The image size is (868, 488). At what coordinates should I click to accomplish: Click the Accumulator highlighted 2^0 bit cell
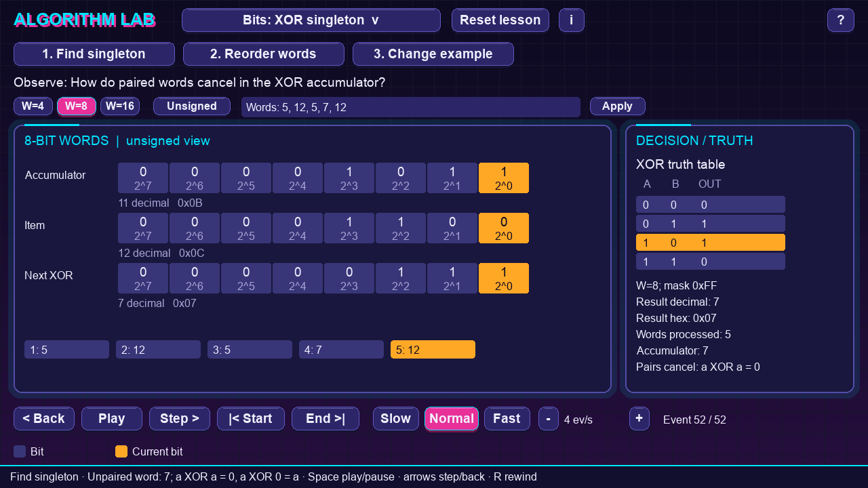pos(504,178)
